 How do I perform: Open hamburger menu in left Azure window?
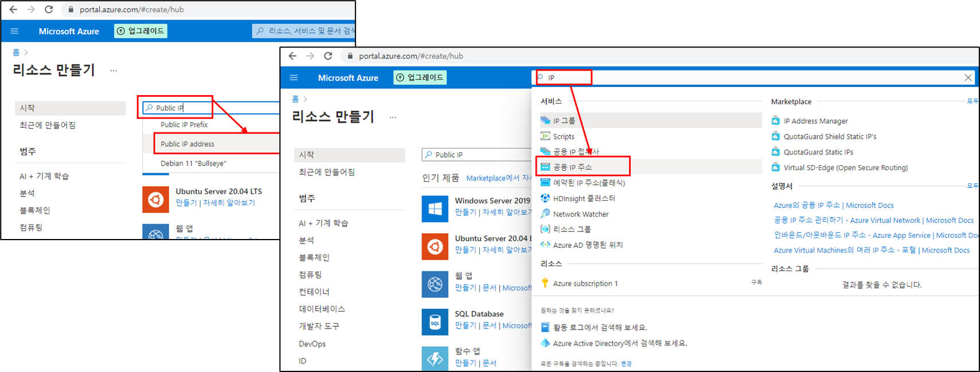click(14, 31)
